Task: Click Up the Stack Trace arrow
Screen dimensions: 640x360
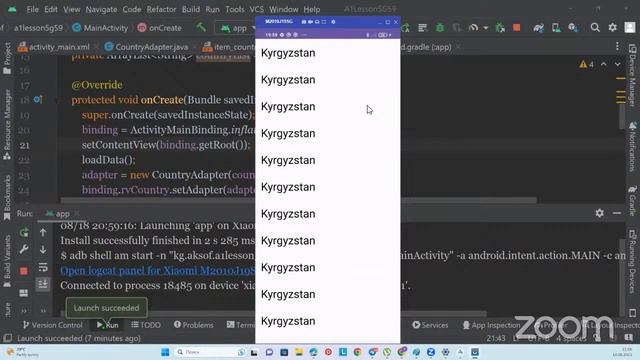Action: [x=43, y=233]
